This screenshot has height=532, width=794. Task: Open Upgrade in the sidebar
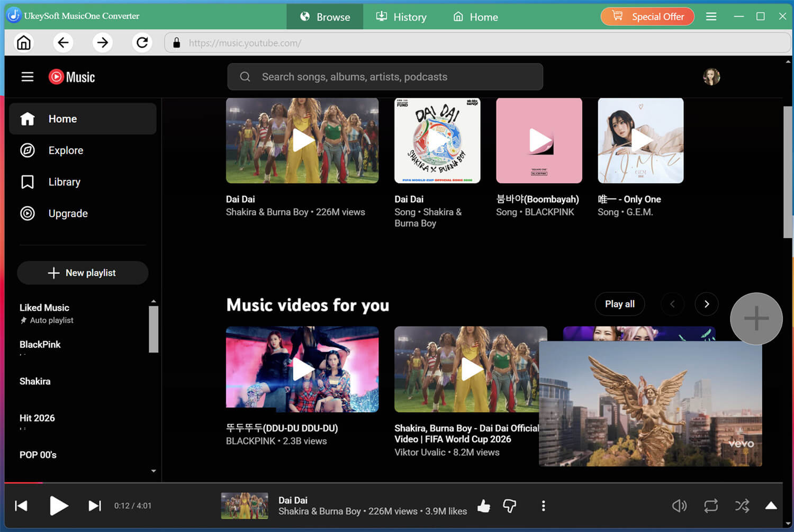click(x=83, y=213)
